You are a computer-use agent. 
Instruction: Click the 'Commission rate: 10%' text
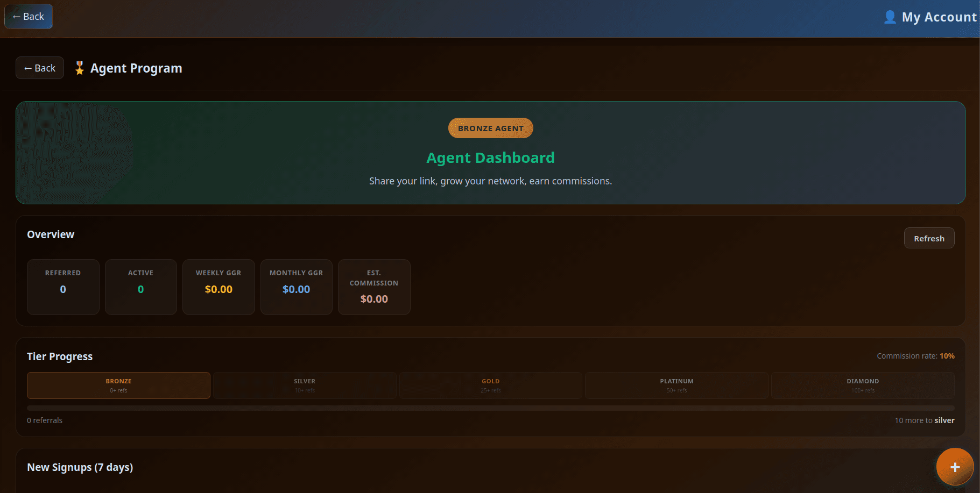(x=915, y=356)
